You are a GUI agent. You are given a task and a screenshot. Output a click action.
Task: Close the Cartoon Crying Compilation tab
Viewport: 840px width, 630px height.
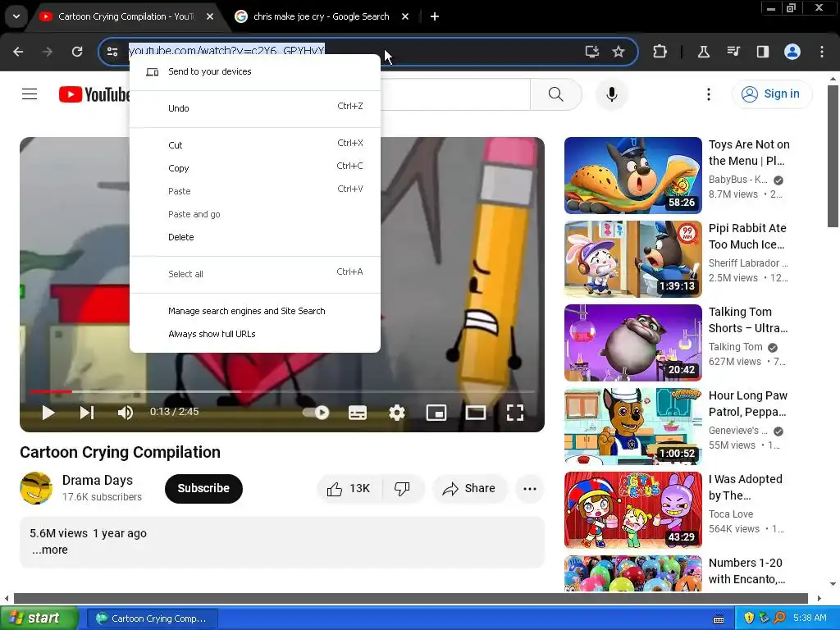(210, 16)
